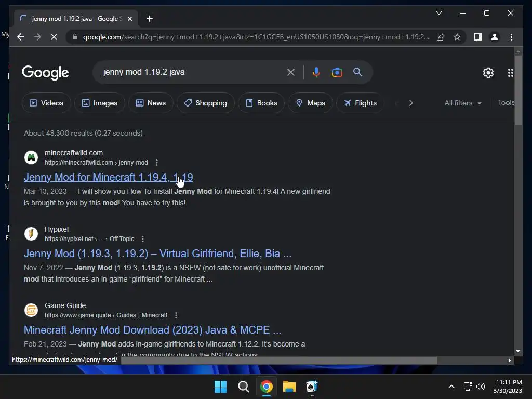The height and width of the screenshot is (399, 532).
Task: Switch to Books results
Action: tap(261, 103)
